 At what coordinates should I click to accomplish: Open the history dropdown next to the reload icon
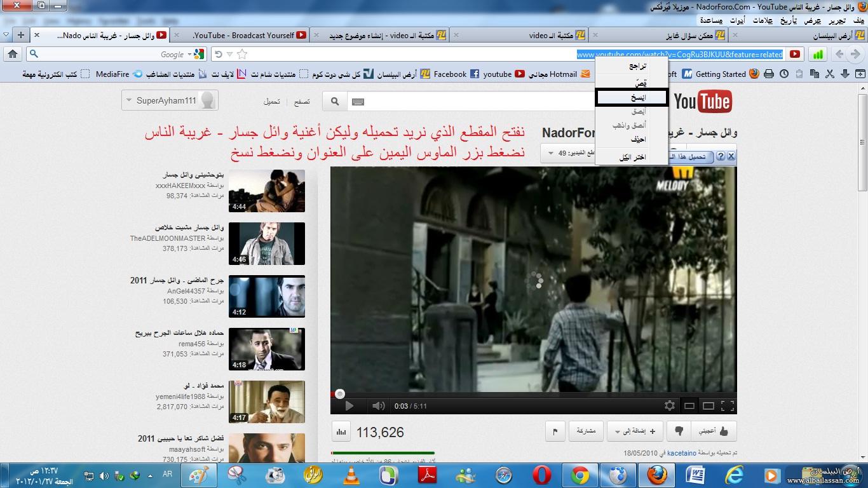(x=230, y=55)
